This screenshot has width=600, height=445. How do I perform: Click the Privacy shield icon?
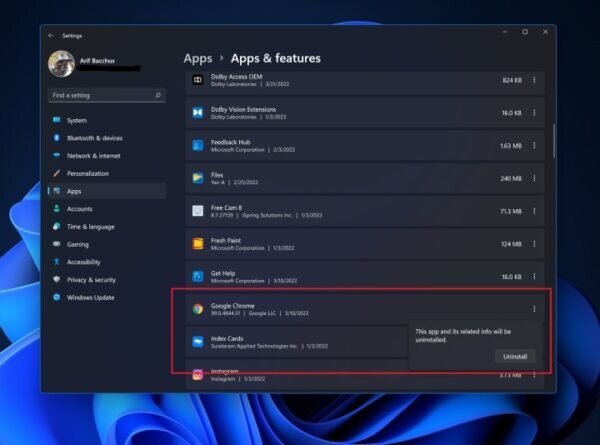click(x=57, y=279)
